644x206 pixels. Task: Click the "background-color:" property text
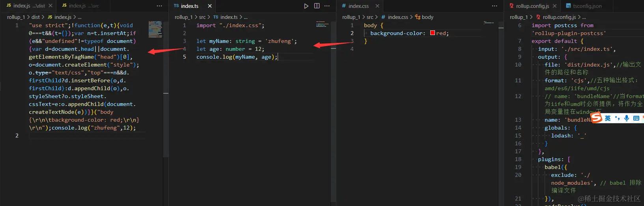pyautogui.click(x=398, y=33)
